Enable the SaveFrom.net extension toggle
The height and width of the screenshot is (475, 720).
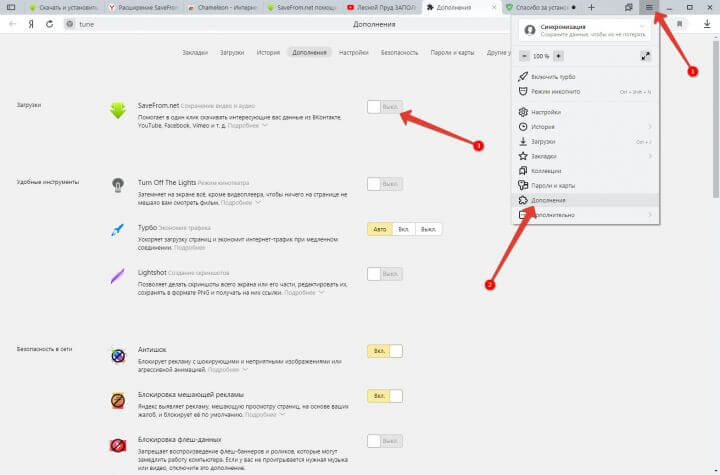385,107
